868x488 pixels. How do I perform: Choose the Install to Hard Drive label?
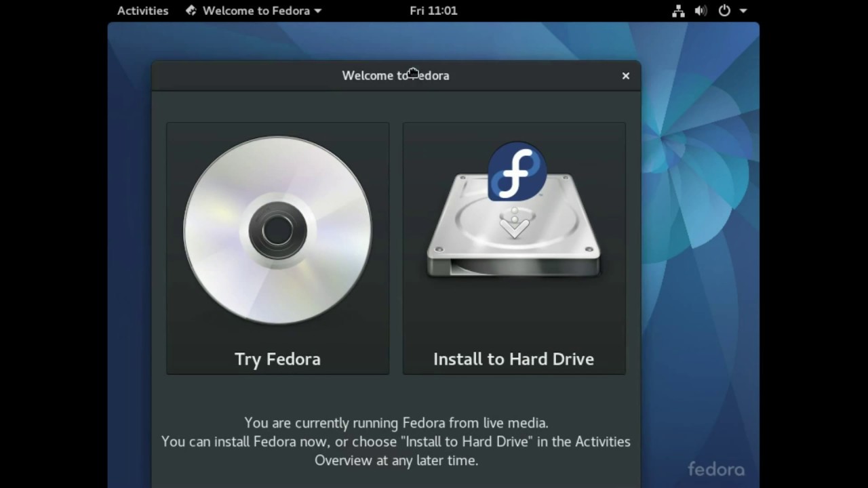pyautogui.click(x=513, y=359)
